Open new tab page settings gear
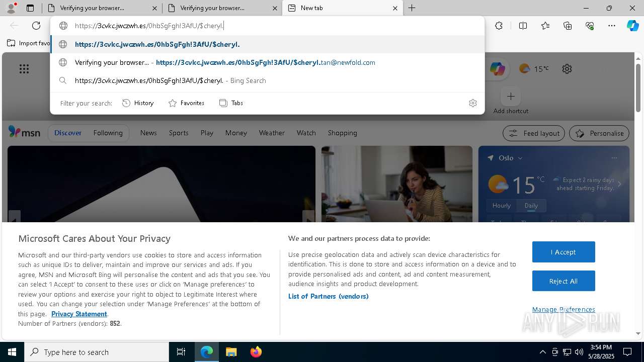This screenshot has height=362, width=644. 567,69
